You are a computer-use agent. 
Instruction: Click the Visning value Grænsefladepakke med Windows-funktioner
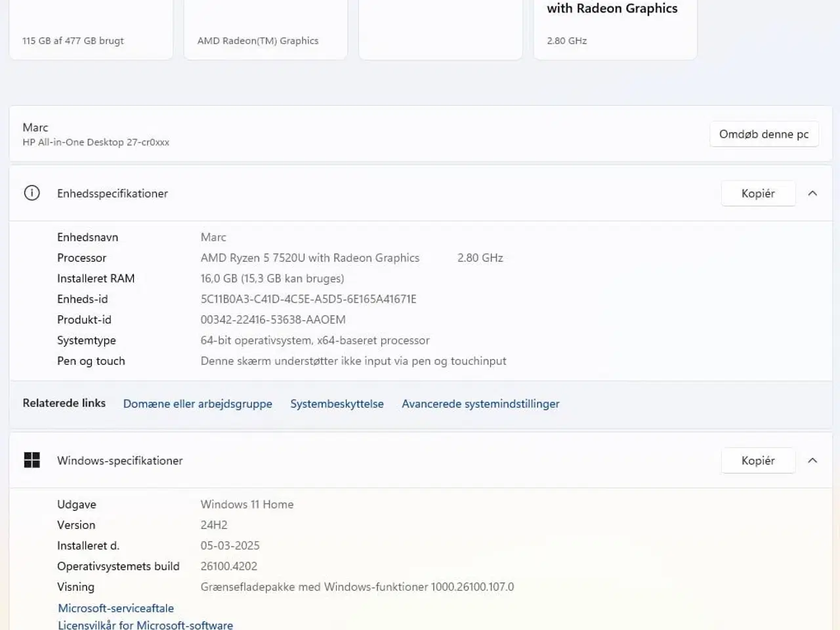coord(357,587)
